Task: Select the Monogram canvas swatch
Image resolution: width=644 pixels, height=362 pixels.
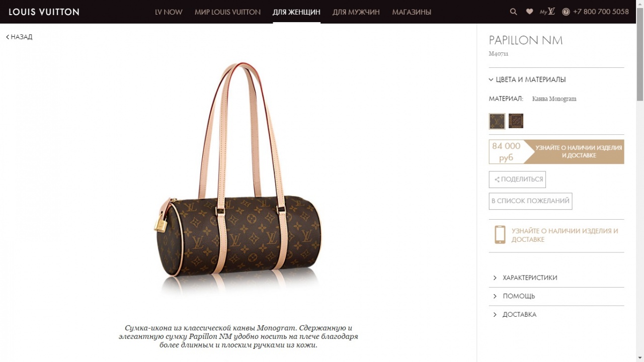Action: click(497, 121)
